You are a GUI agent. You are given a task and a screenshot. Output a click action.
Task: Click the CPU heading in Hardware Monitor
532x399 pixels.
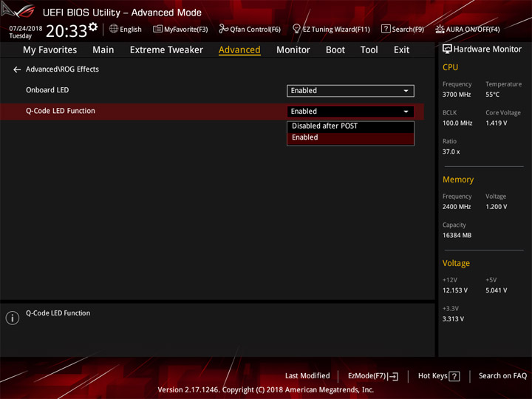tap(450, 67)
